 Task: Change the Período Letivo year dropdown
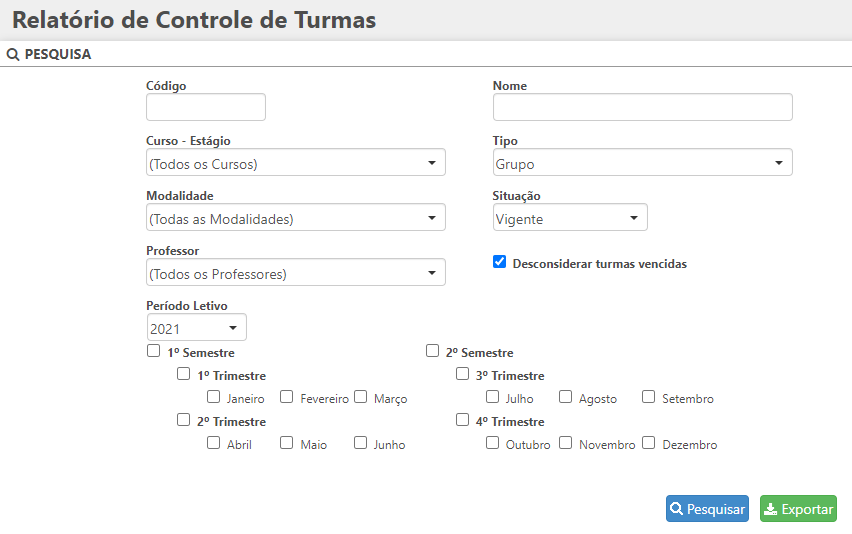pos(196,328)
